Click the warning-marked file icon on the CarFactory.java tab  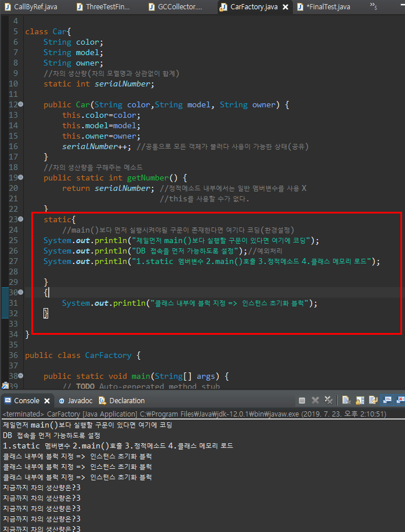(x=223, y=7)
